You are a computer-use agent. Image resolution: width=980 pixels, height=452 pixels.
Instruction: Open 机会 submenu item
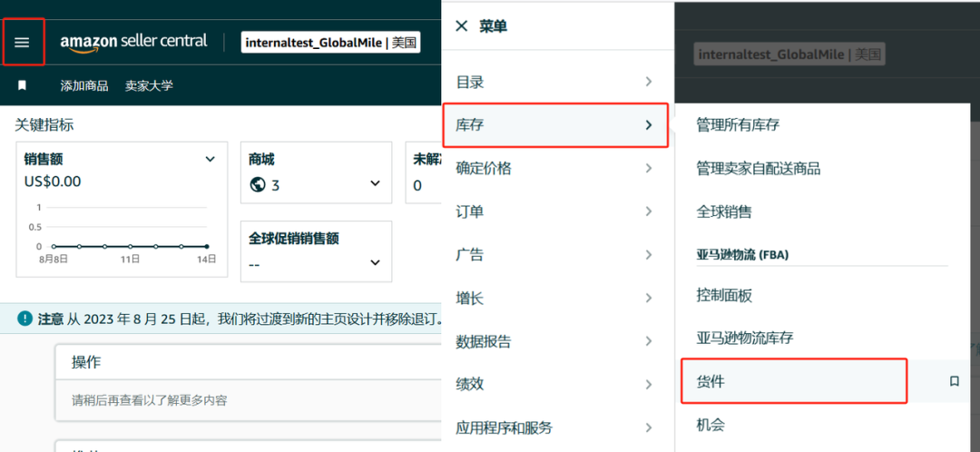click(710, 425)
